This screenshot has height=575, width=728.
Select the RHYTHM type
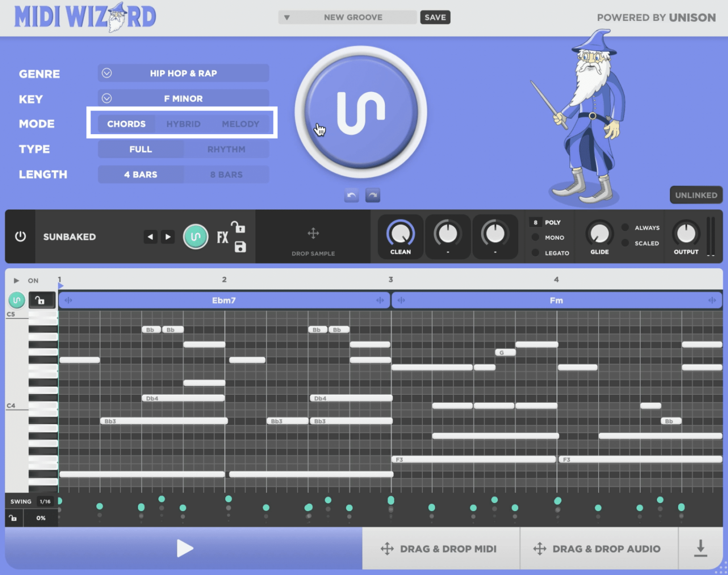coord(227,149)
